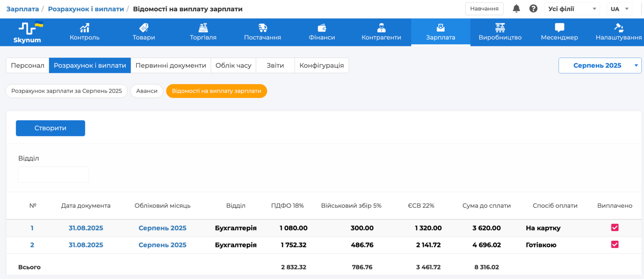Go to Постачання truck icon
The width and height of the screenshot is (644, 279).
click(x=262, y=28)
